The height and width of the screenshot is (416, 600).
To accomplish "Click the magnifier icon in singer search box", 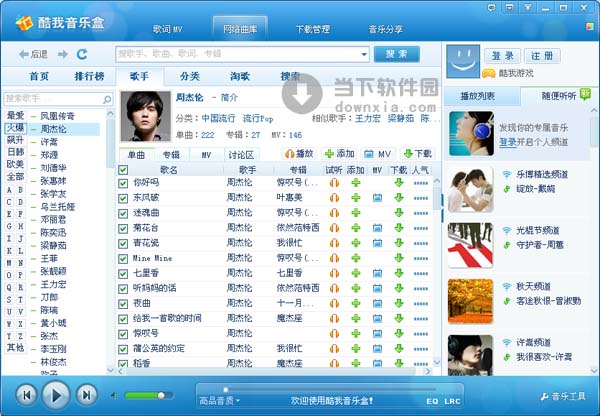I will pos(107,100).
